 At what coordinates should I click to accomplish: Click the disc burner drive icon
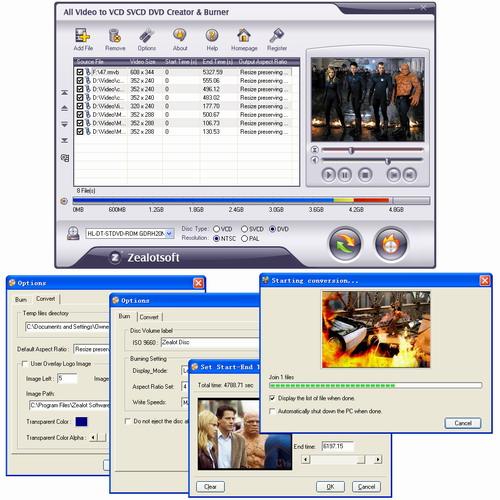coord(73,233)
